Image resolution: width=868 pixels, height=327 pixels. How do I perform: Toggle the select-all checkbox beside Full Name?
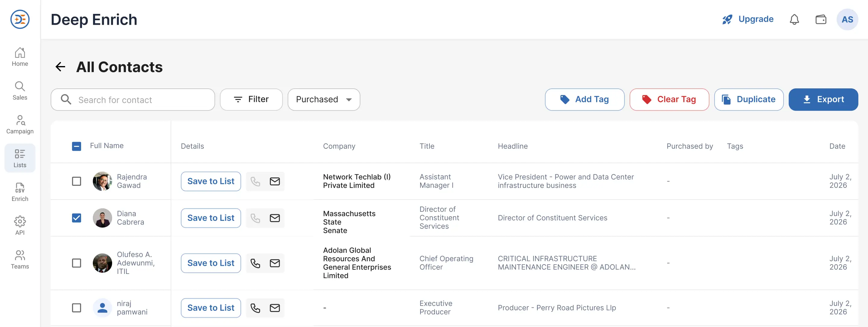(x=77, y=146)
